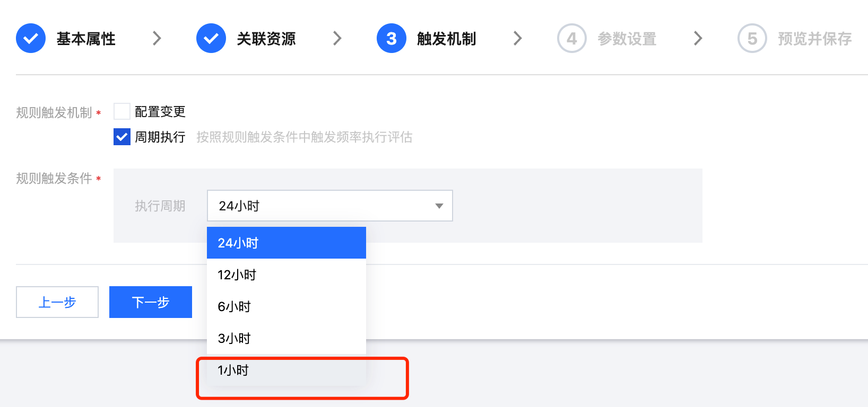868x407 pixels.
Task: Click the step 4 参数设置 circle icon
Action: pos(571,38)
